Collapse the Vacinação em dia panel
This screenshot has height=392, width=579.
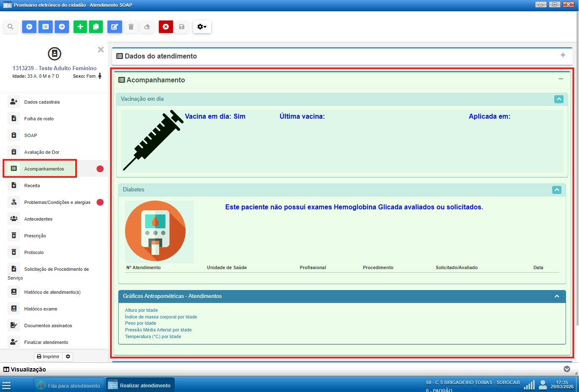point(559,99)
